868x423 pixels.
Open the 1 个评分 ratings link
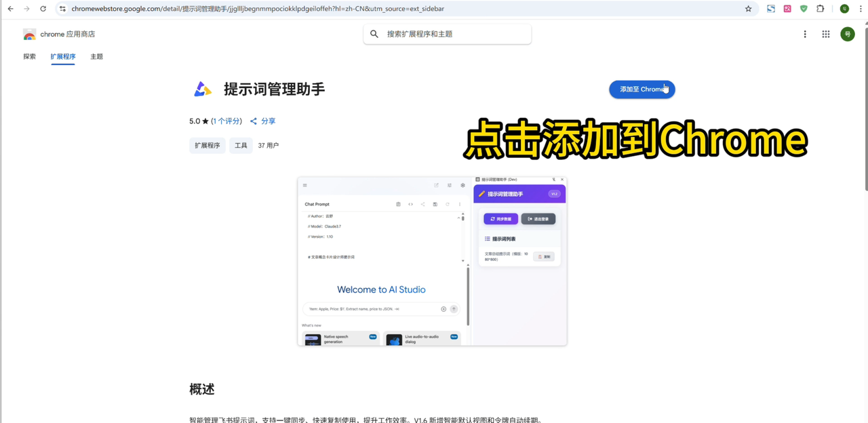(x=226, y=121)
